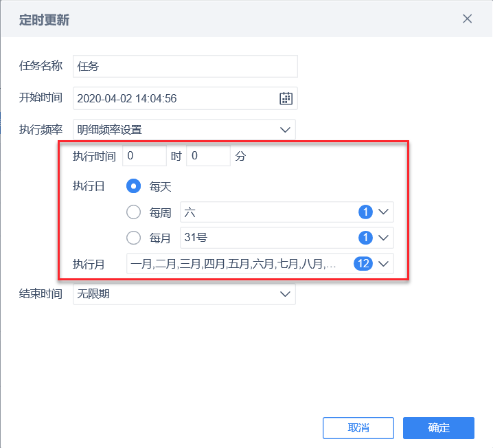This screenshot has width=493, height=448.
Task: Click the 任务名称 text field
Action: pyautogui.click(x=185, y=67)
